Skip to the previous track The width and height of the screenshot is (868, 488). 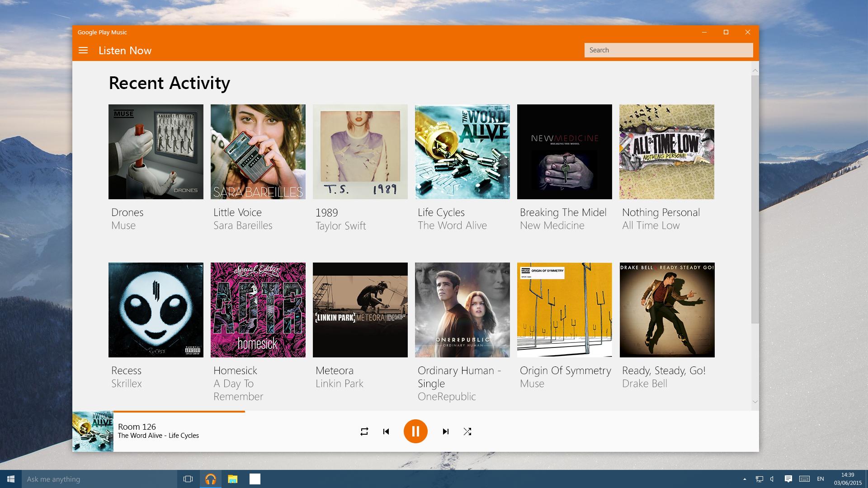(x=386, y=432)
